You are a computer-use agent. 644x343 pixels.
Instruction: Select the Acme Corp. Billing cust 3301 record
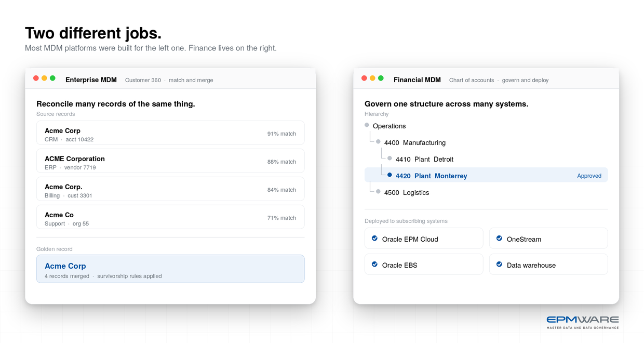[170, 189]
